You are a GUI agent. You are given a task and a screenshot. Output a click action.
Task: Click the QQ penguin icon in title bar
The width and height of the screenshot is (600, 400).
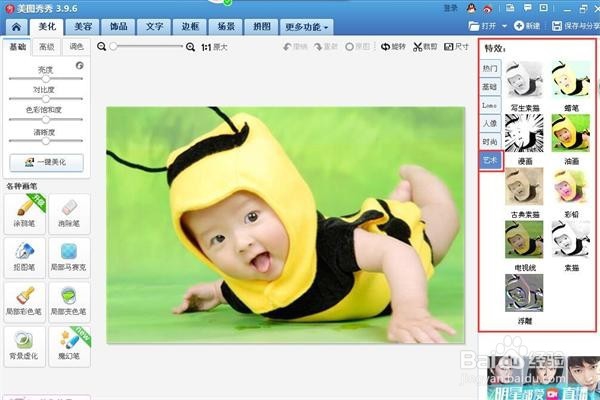point(471,8)
